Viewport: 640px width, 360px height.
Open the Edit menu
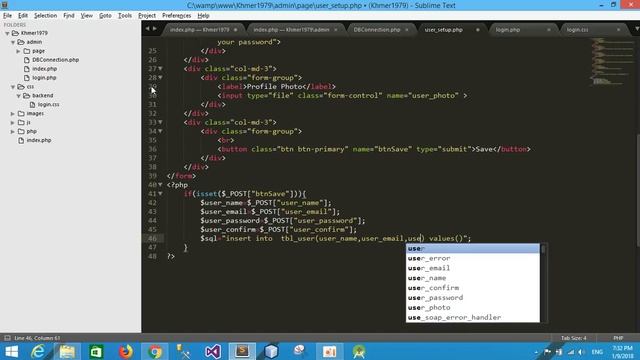(23, 16)
